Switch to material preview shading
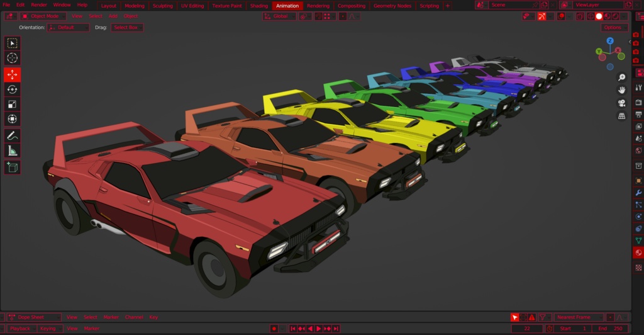 point(607,16)
